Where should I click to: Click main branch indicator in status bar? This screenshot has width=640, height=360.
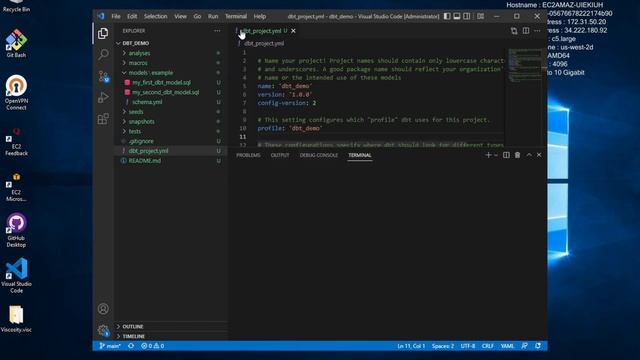110,346
